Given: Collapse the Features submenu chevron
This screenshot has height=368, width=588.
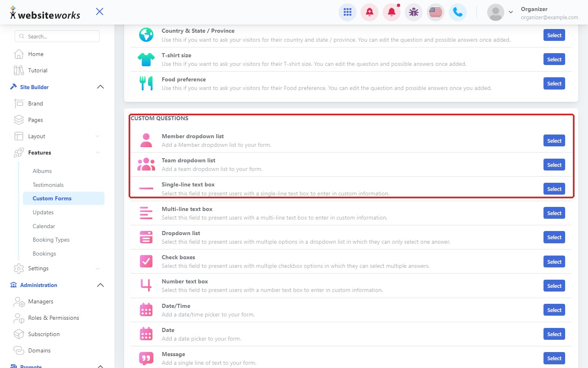Looking at the screenshot, I should click(98, 153).
